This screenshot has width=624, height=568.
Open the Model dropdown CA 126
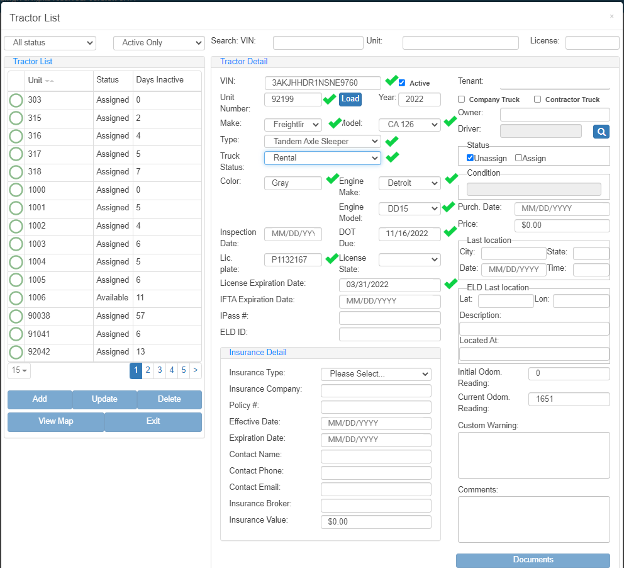tap(410, 125)
